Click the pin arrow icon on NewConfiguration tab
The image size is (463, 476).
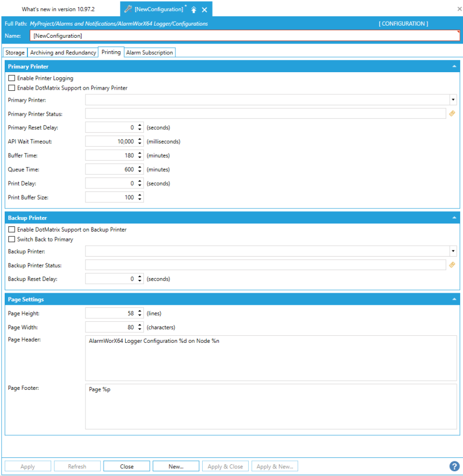pos(194,10)
